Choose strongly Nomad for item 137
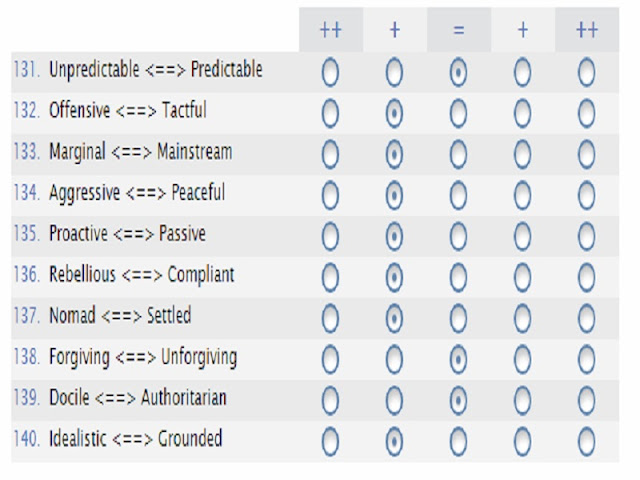640x480 pixels. tap(330, 318)
